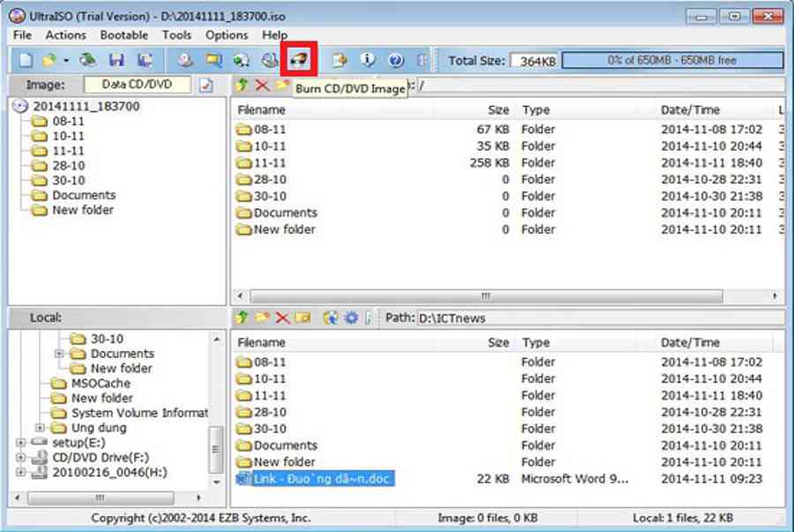Click the 650MB capacity usage bar
Image resolution: width=794 pixels, height=532 pixels.
pyautogui.click(x=672, y=60)
